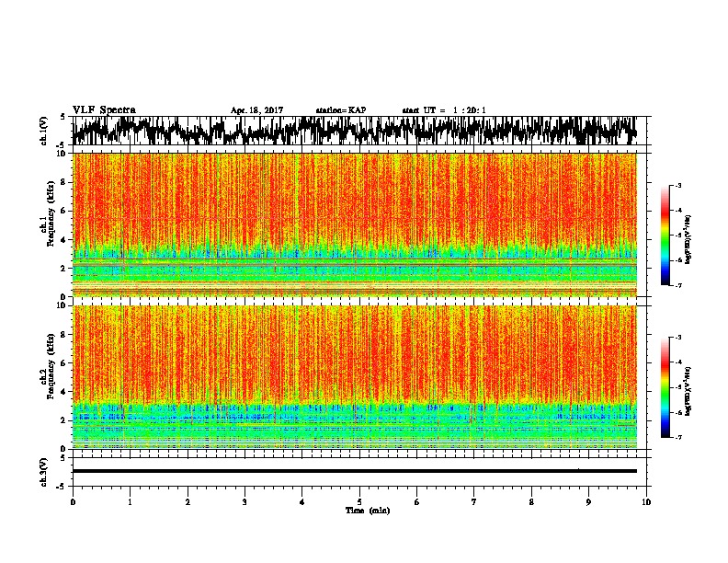Click the "station=KAP" header label
This screenshot has height=563, width=728.
click(x=341, y=110)
